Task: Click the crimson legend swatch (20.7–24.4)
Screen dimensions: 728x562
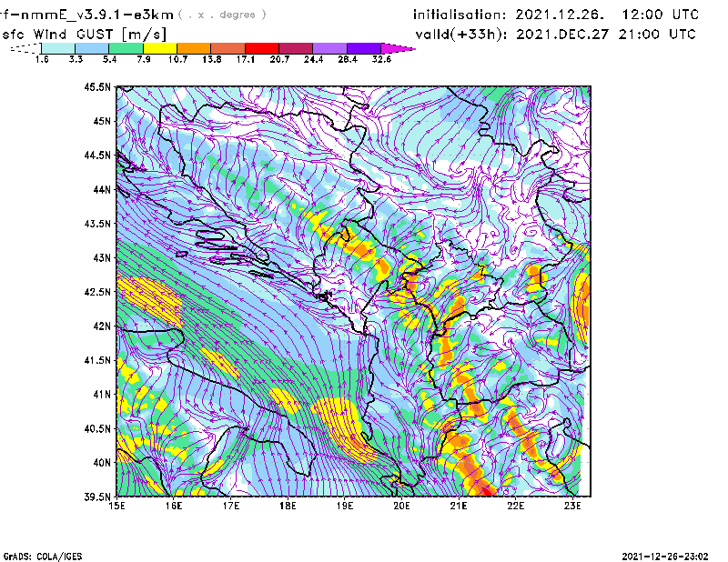Action: [x=296, y=48]
